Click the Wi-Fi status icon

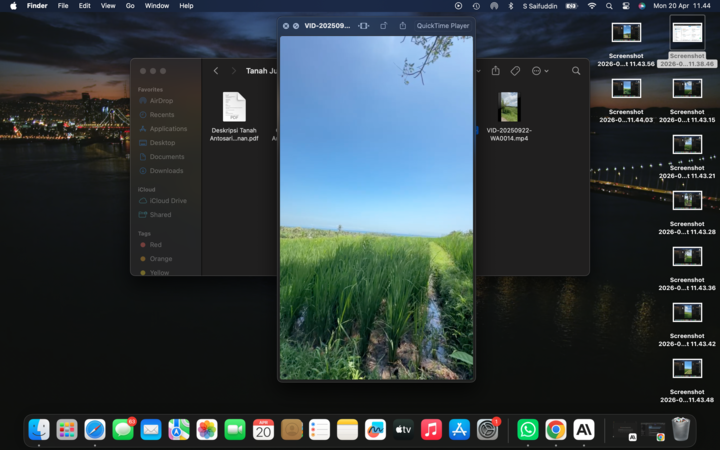591,6
